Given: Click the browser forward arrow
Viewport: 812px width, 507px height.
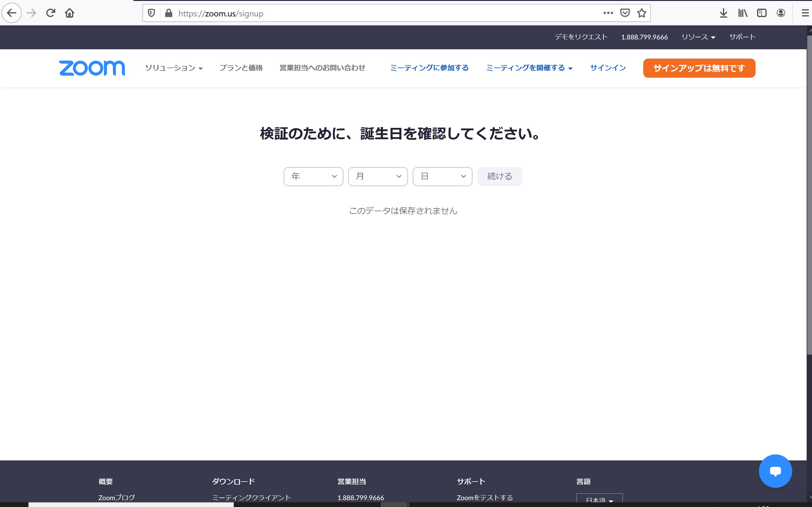Looking at the screenshot, I should point(31,13).
